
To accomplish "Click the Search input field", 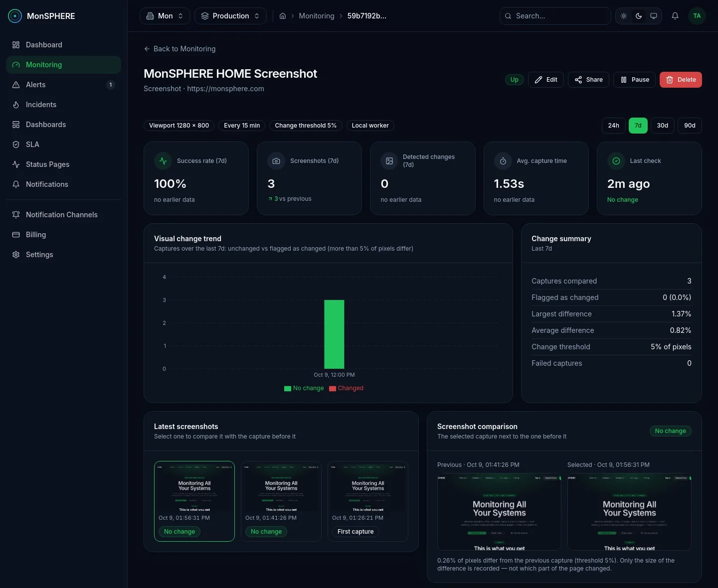I will click(x=555, y=16).
